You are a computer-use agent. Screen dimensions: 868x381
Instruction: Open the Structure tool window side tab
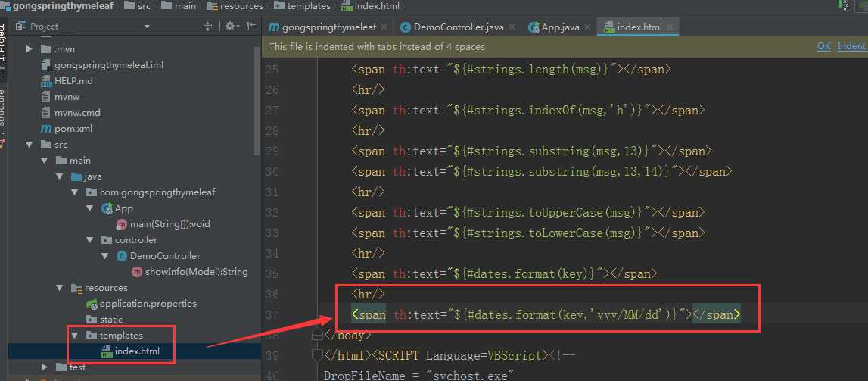[x=3, y=114]
